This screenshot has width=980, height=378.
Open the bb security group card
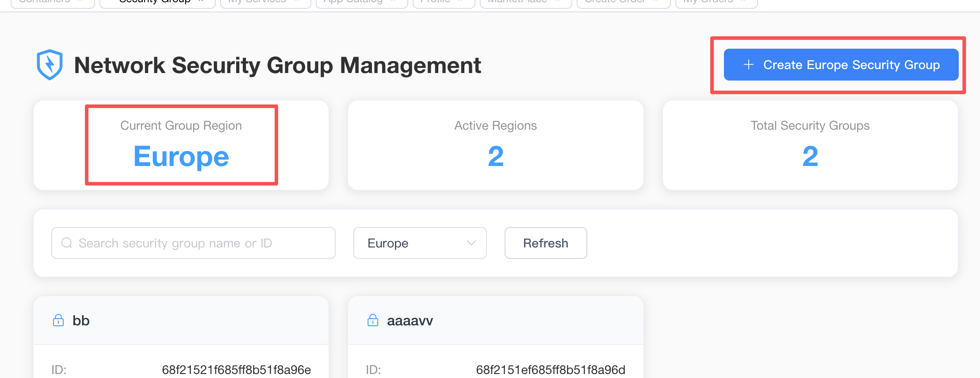(x=181, y=320)
